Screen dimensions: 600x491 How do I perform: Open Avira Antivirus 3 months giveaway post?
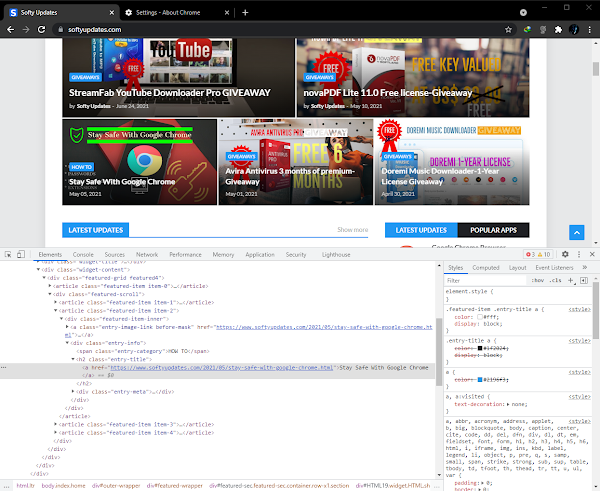pos(290,176)
